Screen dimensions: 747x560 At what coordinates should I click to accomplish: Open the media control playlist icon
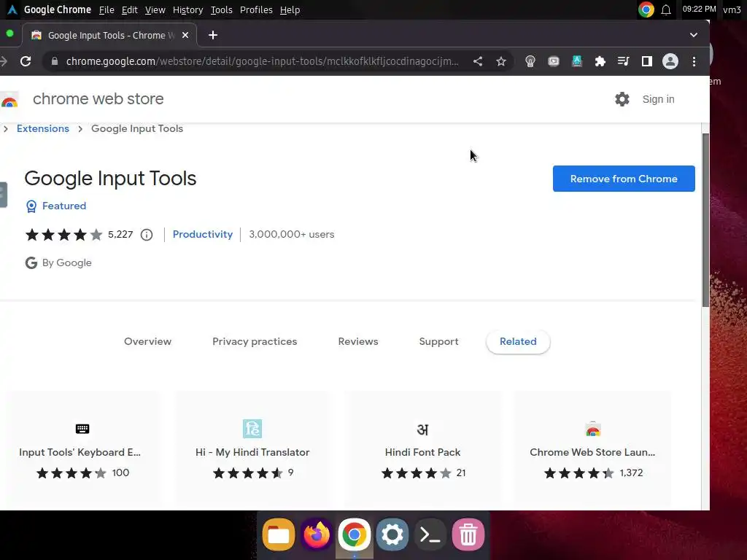pyautogui.click(x=623, y=61)
